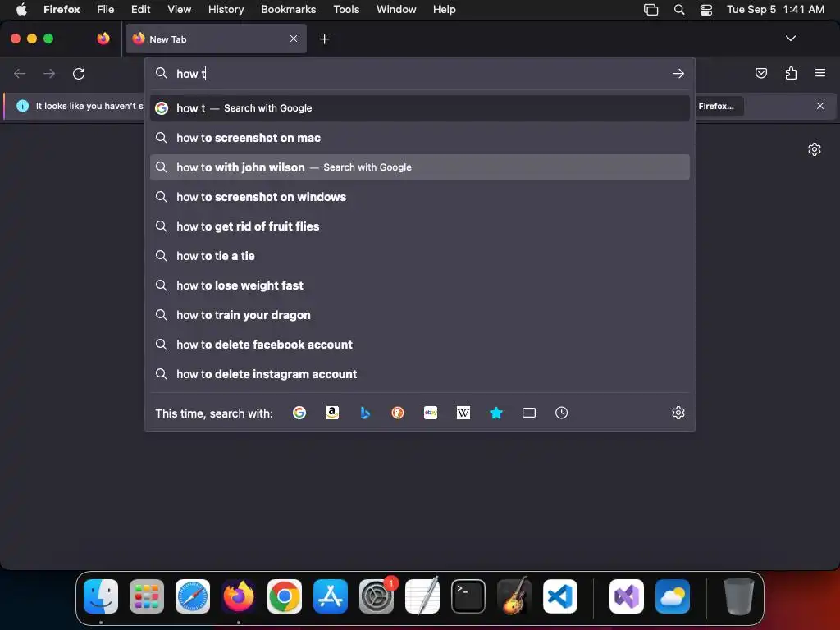Click in the address bar text field

point(421,73)
